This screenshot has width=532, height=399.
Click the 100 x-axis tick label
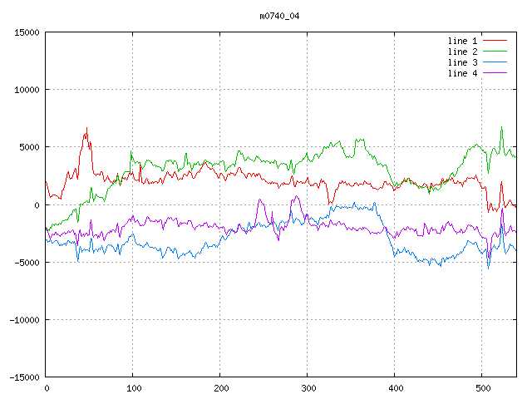tap(133, 388)
